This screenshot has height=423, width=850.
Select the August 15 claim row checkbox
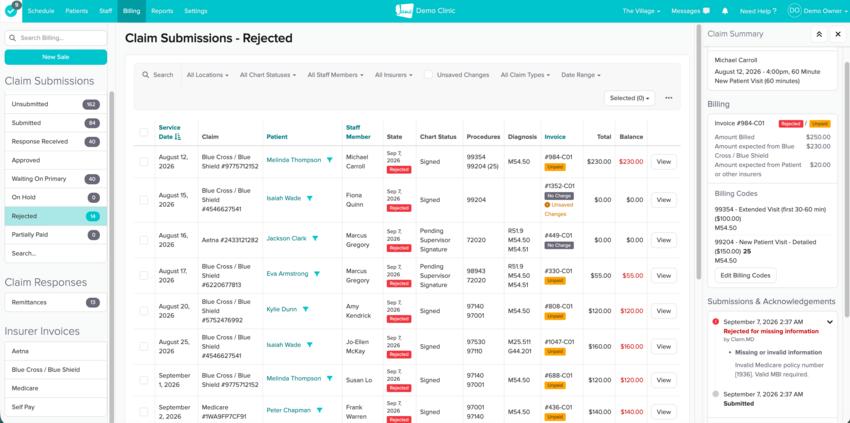(144, 200)
